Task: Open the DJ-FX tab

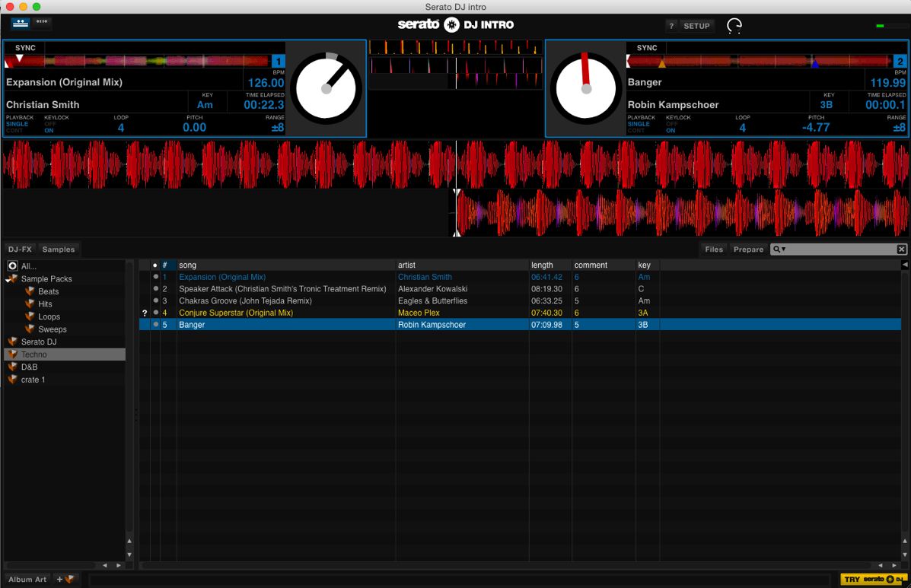Action: [x=20, y=250]
